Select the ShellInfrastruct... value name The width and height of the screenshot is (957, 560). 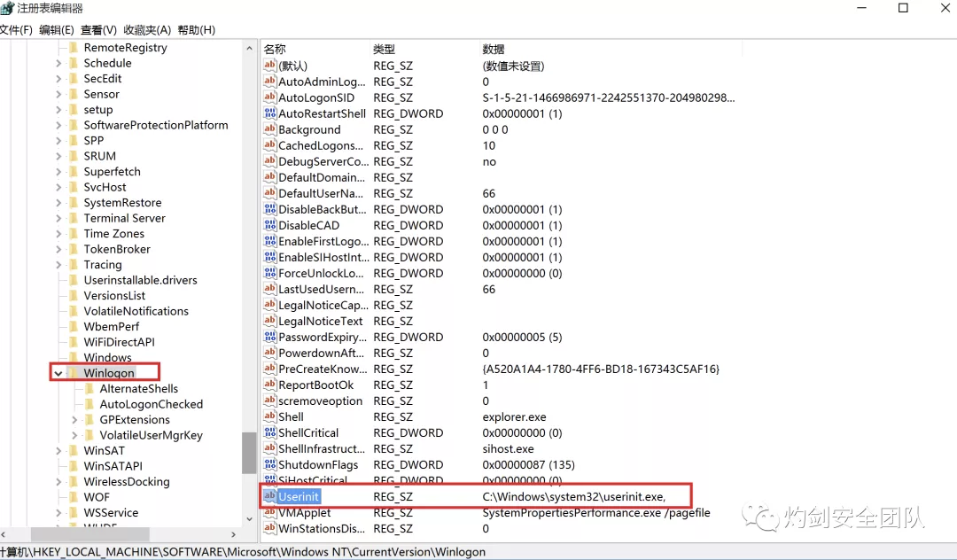pyautogui.click(x=322, y=448)
